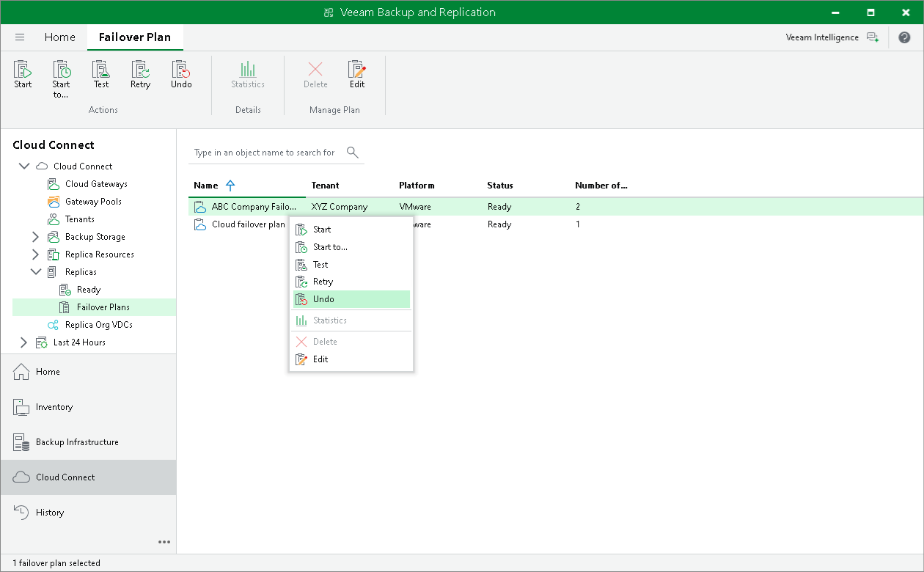Select Tenants in the tree

click(79, 219)
